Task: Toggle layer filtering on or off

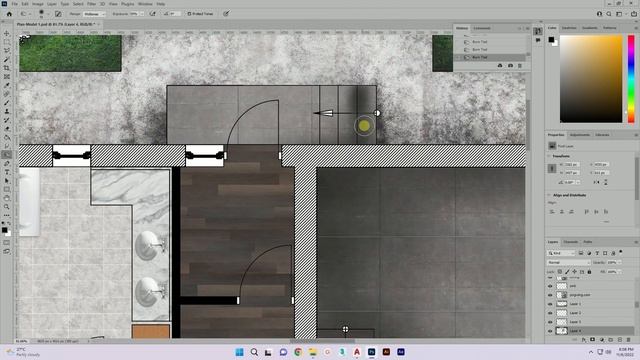Action: 621,252
